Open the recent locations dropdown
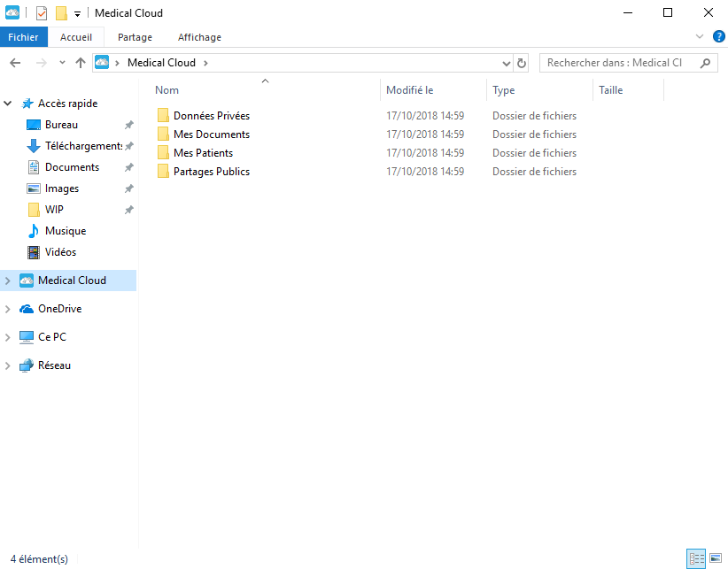728x569 pixels. [62, 63]
